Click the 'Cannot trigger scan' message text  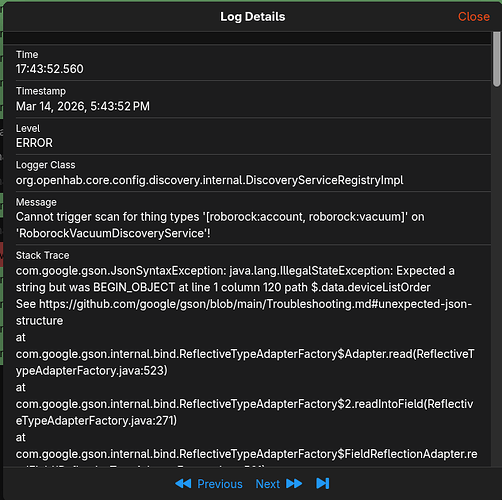pyautogui.click(x=220, y=225)
